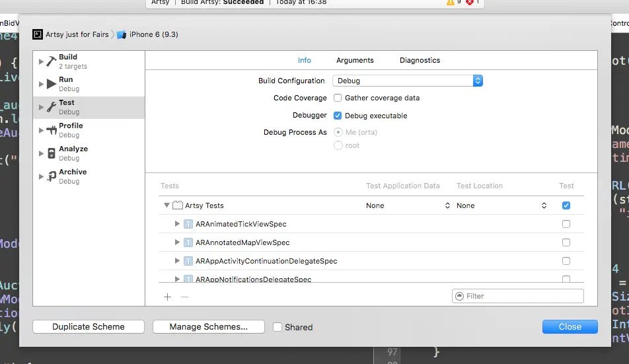
Task: Enable Gather coverage data checkbox
Action: (x=338, y=98)
